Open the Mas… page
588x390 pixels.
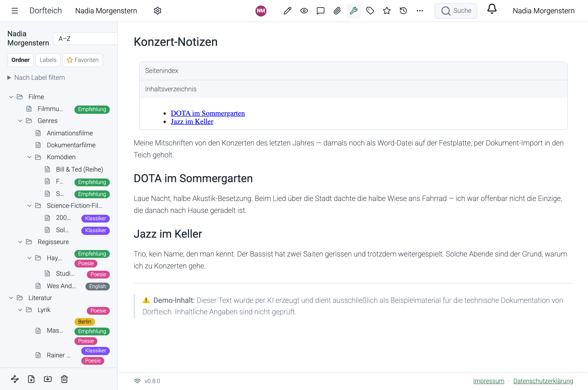(x=55, y=330)
